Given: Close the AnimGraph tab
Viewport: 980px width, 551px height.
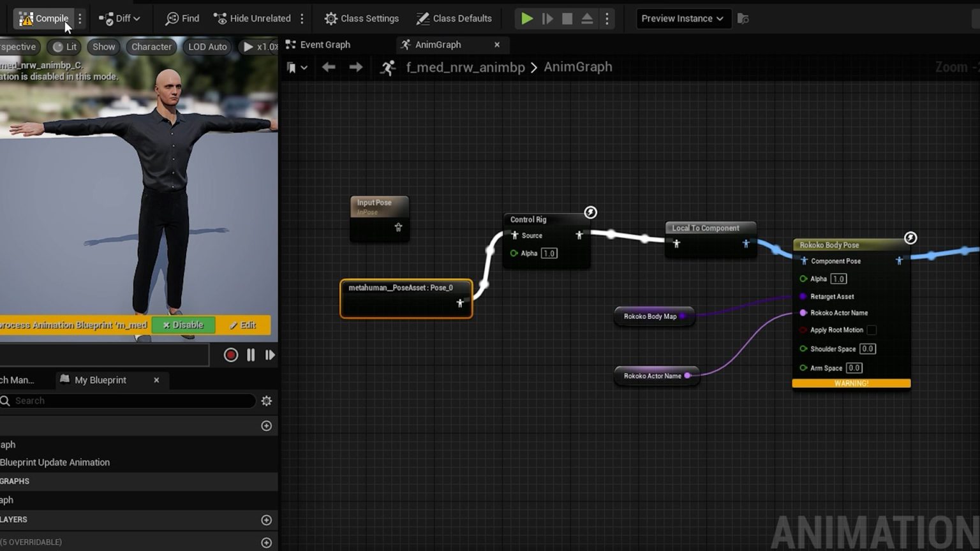Looking at the screenshot, I should [497, 45].
